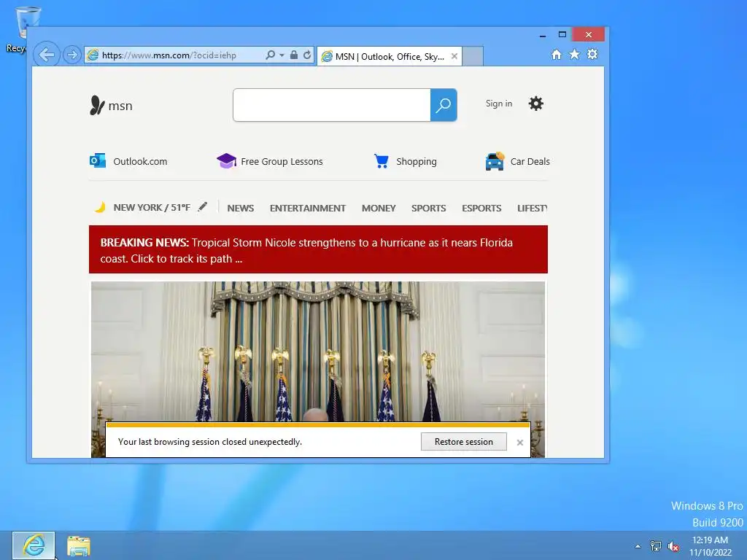Click the Outlook envelope icon
Image resolution: width=747 pixels, height=560 pixels.
pos(98,161)
